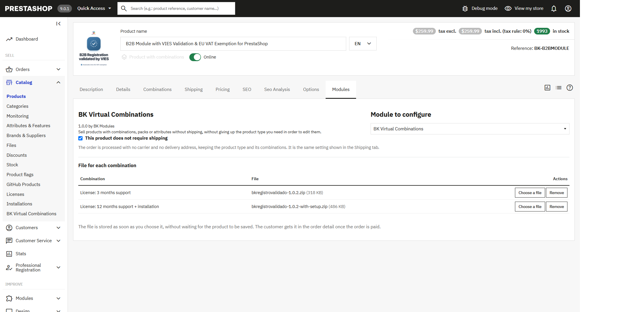
Task: Click the Professional Registration icon
Action: pos(9,267)
